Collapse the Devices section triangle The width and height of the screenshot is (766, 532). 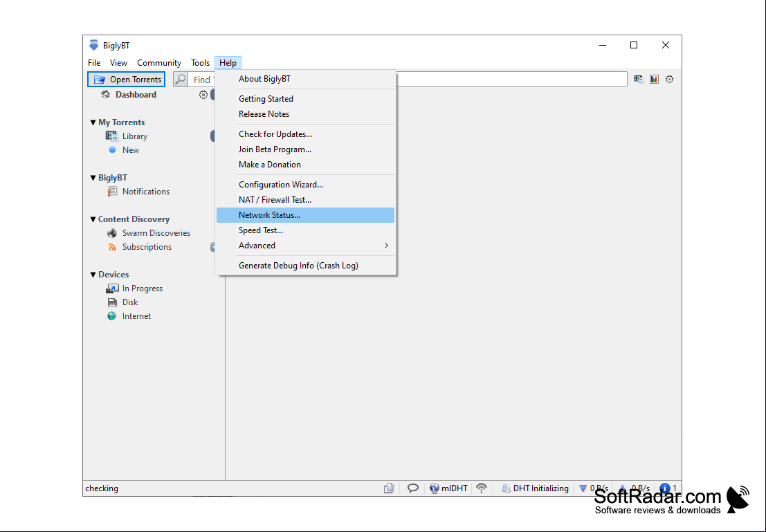coord(93,275)
